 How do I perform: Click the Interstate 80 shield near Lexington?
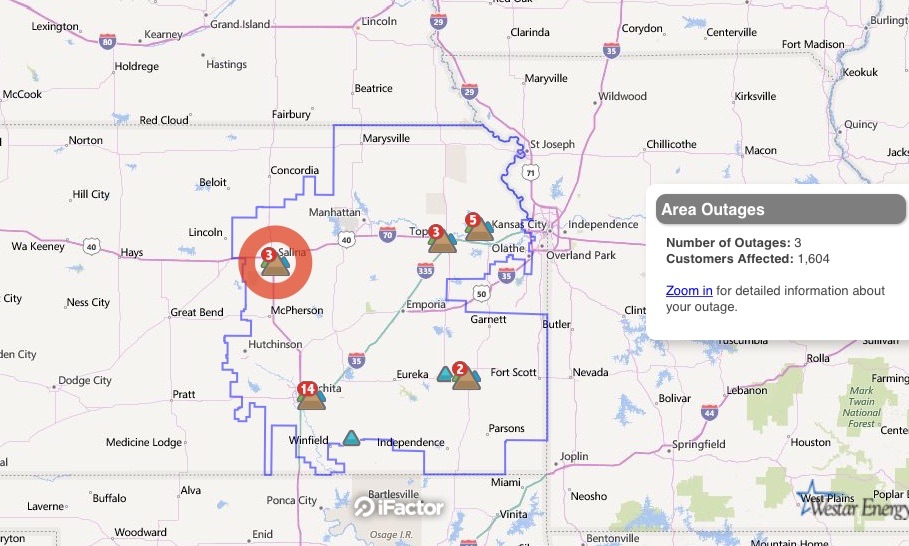[107, 42]
